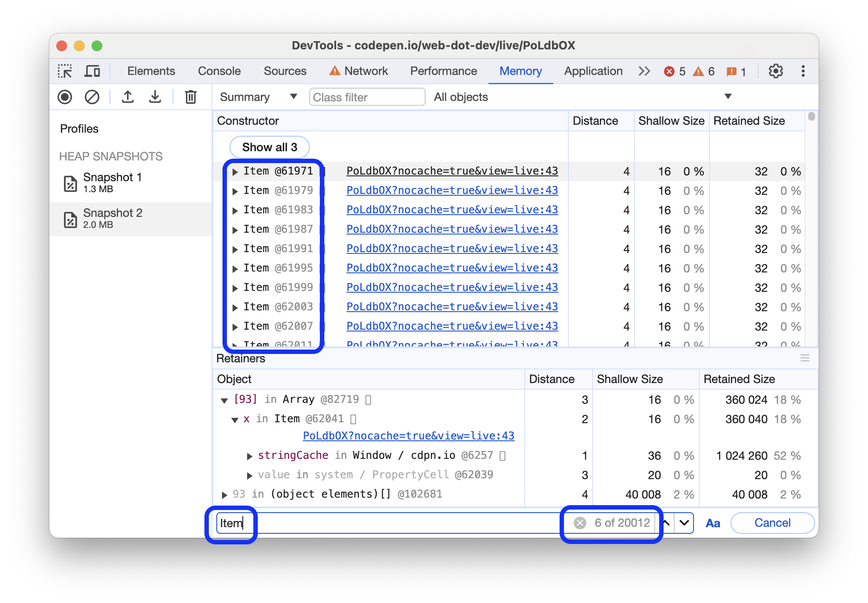Click the record heap snapshot icon
868x603 pixels.
pos(65,97)
